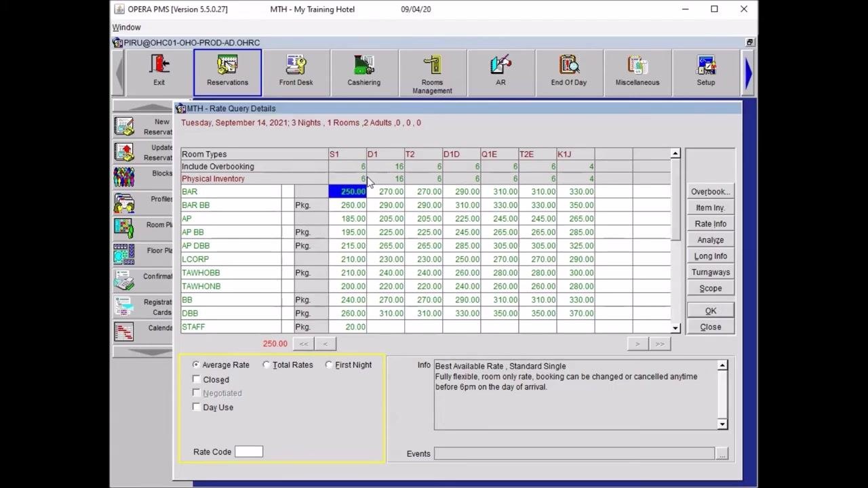This screenshot has height=488, width=868.
Task: Select BAR BB rate 260.00 for S1
Action: pyautogui.click(x=347, y=205)
